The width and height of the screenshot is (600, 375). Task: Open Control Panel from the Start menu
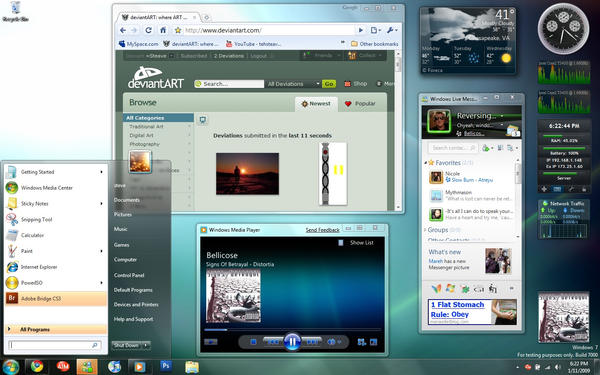(129, 275)
